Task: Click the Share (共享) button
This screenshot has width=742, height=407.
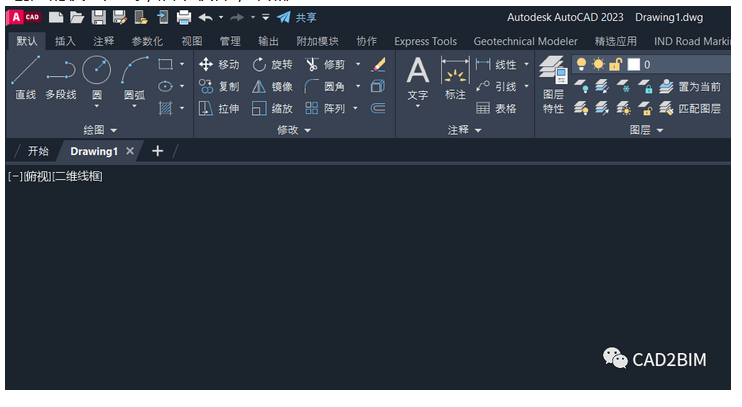Action: point(297,18)
